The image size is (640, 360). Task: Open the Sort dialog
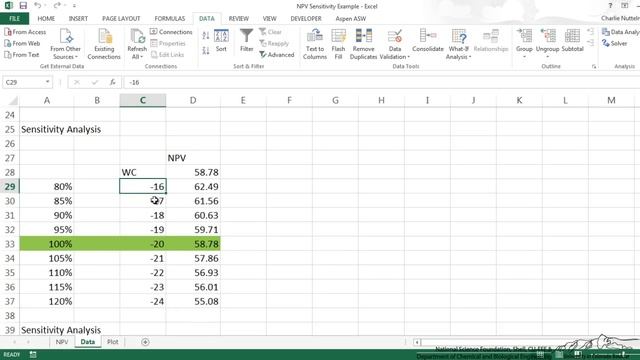(x=221, y=41)
